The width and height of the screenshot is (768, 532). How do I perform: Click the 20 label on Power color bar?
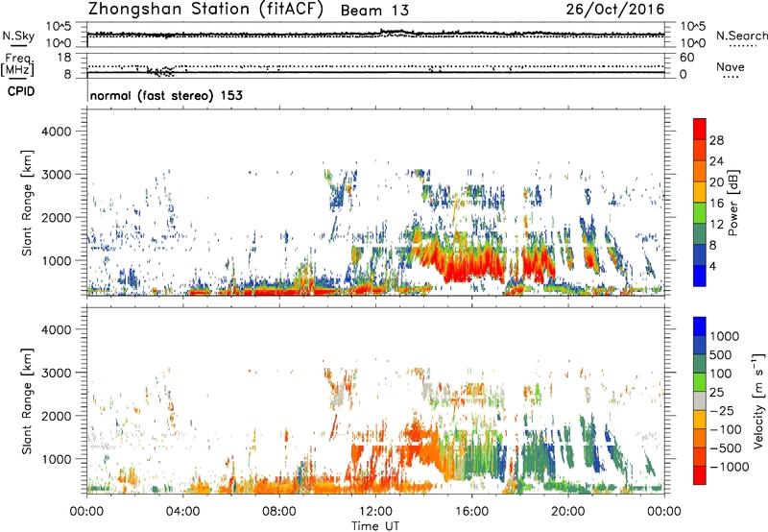716,182
